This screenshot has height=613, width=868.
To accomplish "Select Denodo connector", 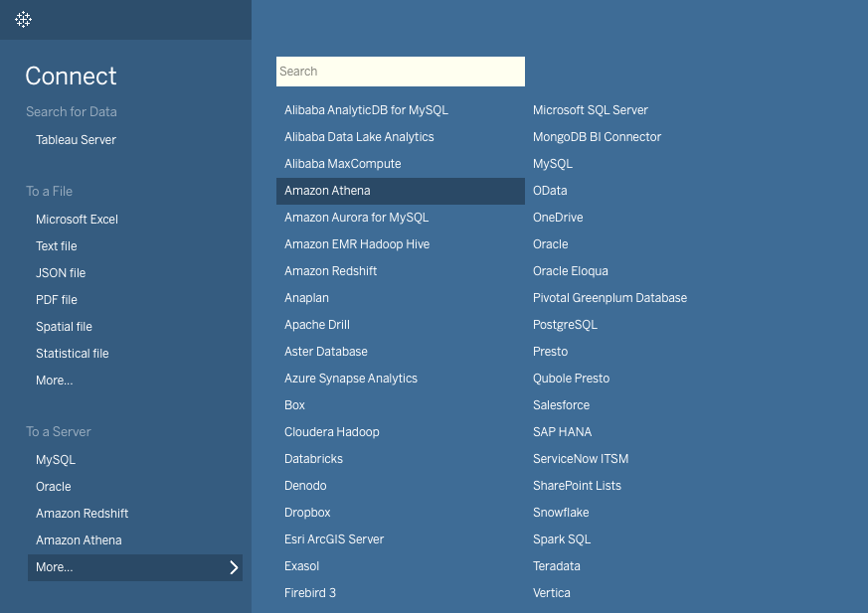I will (x=305, y=486).
